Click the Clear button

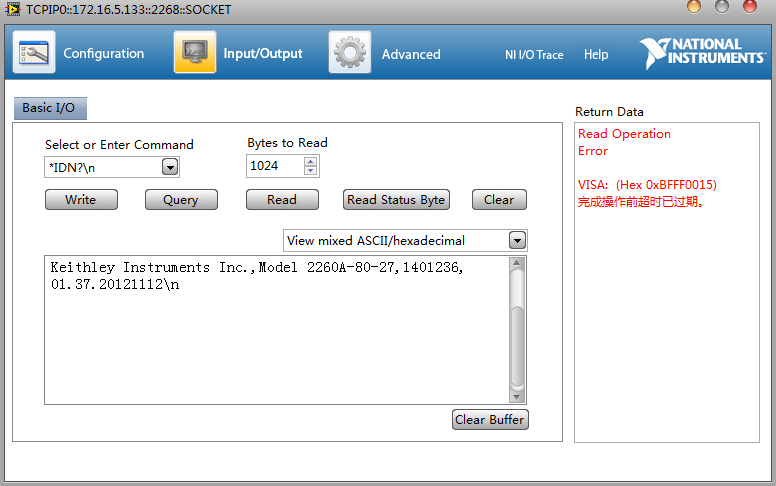499,199
